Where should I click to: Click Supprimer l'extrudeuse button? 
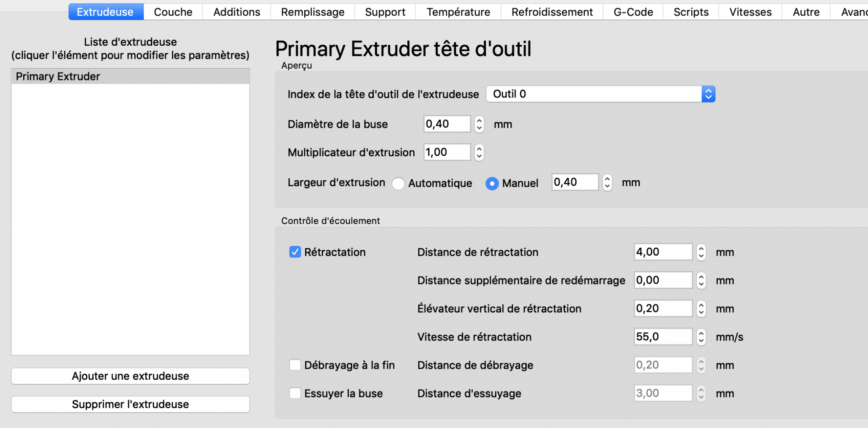pyautogui.click(x=131, y=404)
